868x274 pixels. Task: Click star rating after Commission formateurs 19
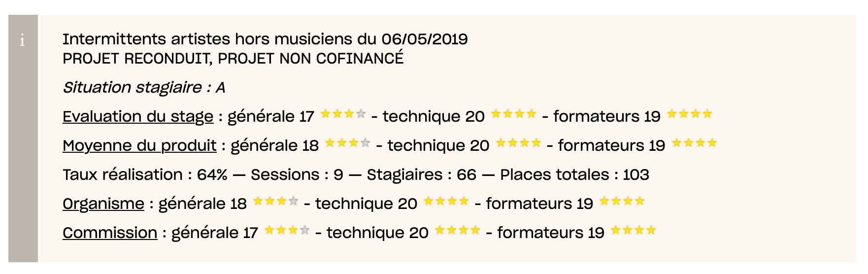(634, 230)
